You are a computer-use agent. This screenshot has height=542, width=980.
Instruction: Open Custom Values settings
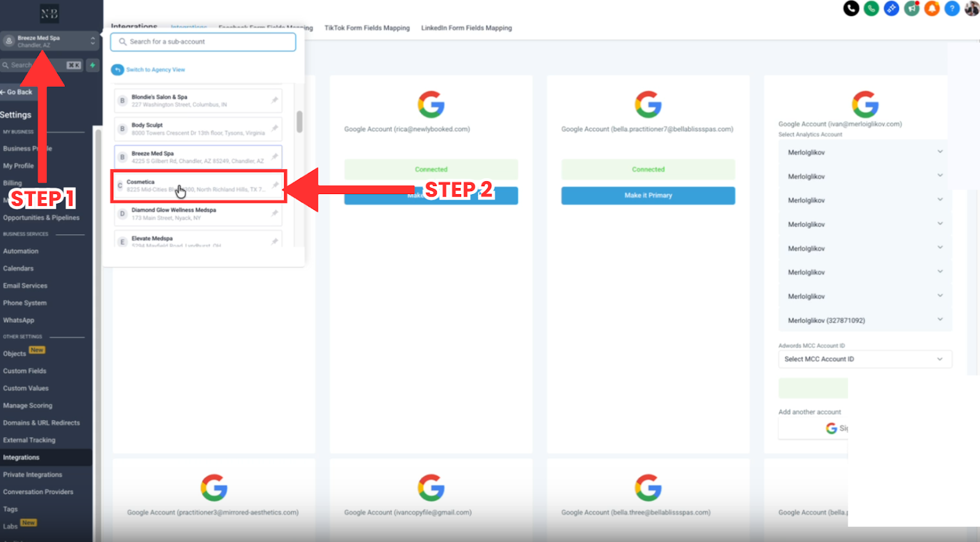pos(26,388)
